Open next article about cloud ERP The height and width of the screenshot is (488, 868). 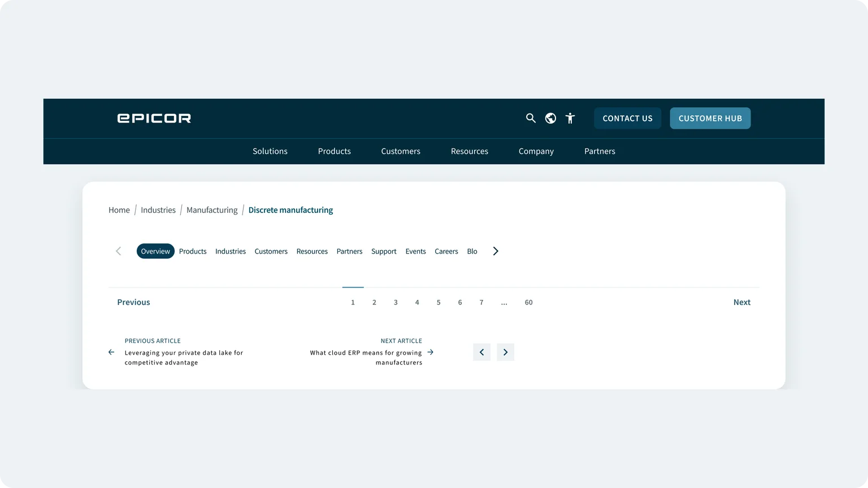371,352
